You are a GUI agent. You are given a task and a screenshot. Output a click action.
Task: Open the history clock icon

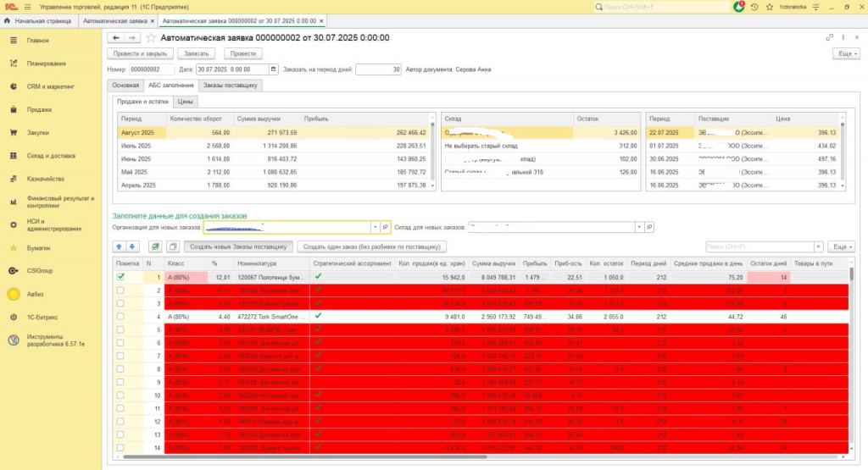point(754,7)
